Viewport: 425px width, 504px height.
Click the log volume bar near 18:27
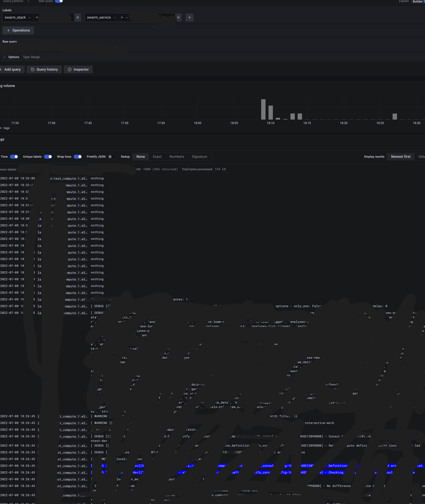(395, 116)
